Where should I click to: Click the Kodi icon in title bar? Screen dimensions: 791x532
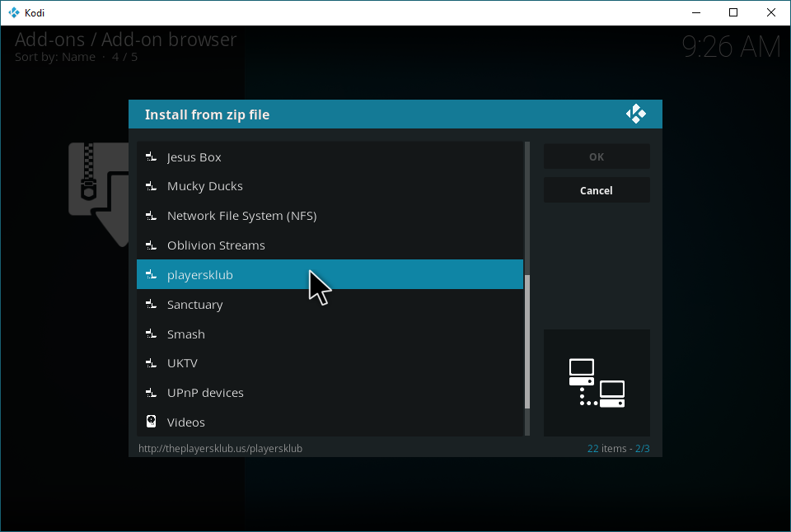pyautogui.click(x=13, y=12)
